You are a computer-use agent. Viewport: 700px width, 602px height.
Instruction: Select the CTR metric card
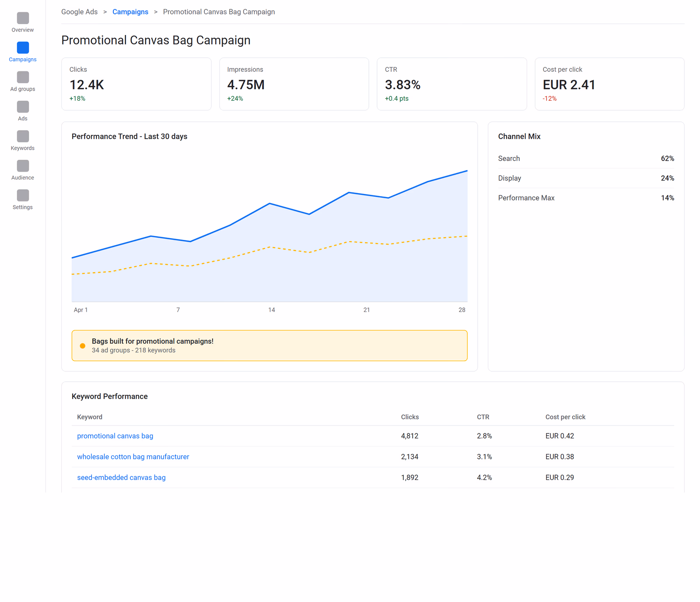pos(452,84)
